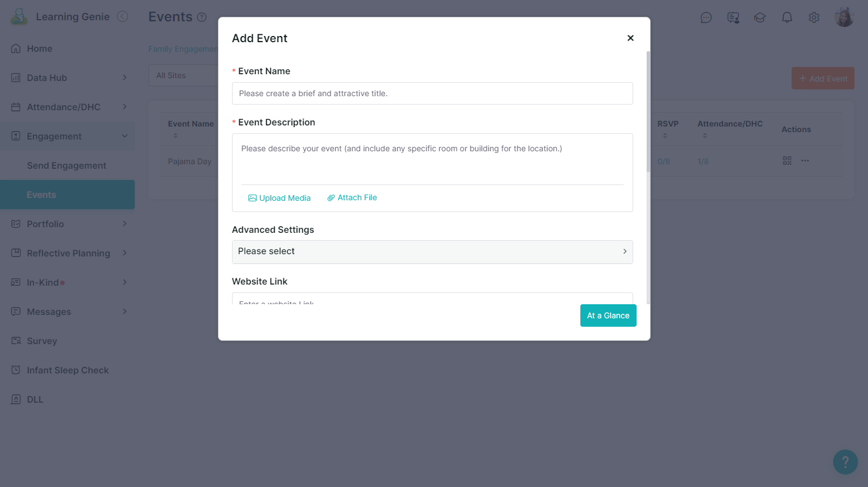Click the QR code icon for Pajama Day
Image resolution: width=868 pixels, height=487 pixels.
[787, 161]
